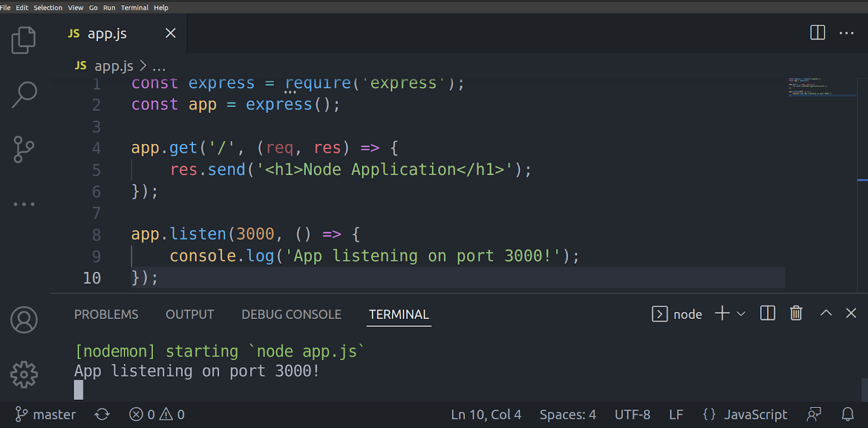
Task: Open the Selection menu
Action: pos(48,8)
